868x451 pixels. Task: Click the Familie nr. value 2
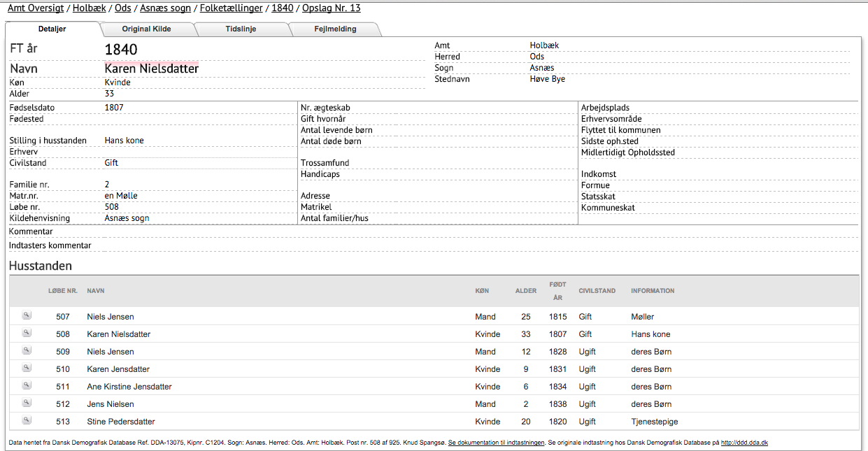(107, 185)
